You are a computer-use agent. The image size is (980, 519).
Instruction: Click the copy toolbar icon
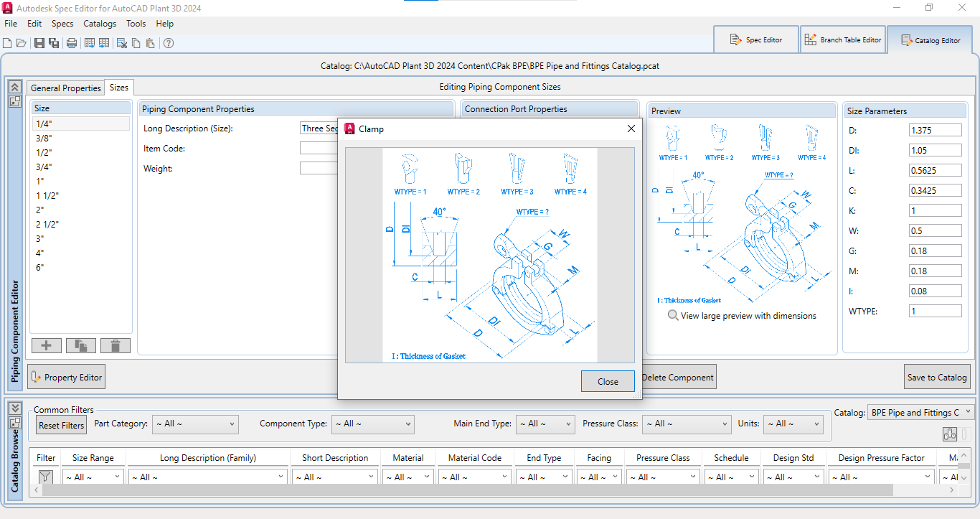(x=136, y=43)
